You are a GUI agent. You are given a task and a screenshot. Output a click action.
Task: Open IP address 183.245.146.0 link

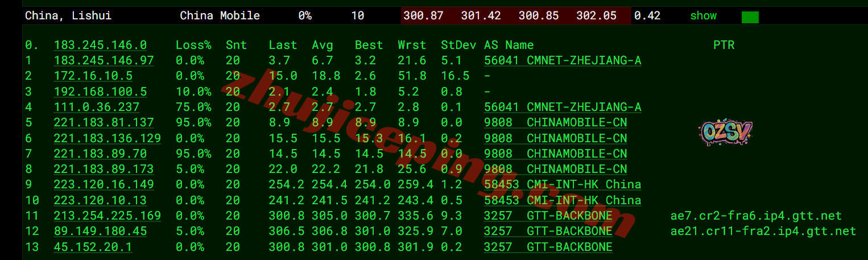coord(100,45)
